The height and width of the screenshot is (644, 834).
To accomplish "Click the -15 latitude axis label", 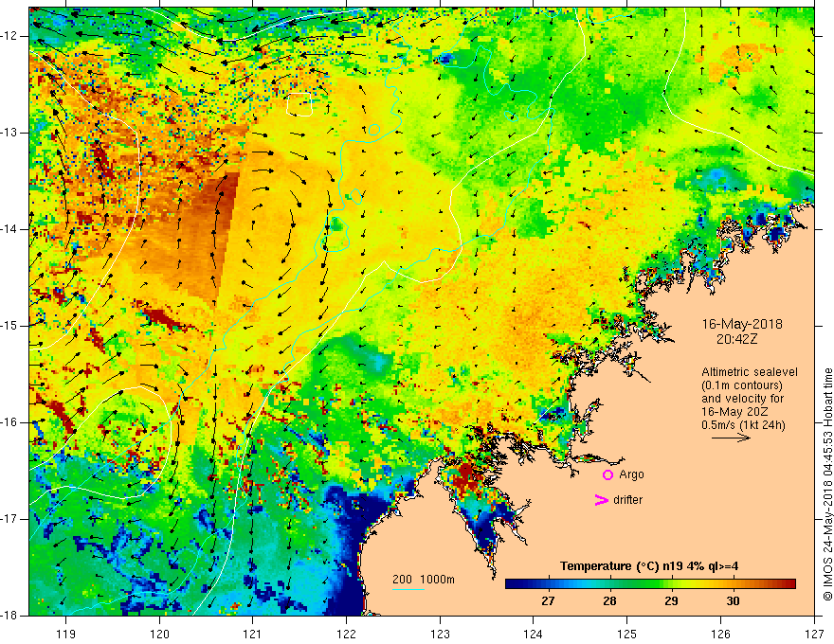I will [x=9, y=326].
